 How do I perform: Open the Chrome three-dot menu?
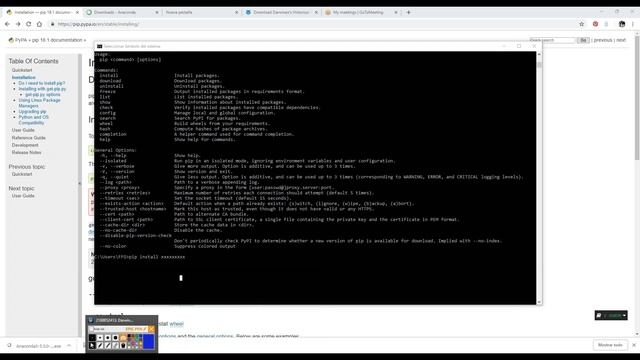click(x=633, y=24)
